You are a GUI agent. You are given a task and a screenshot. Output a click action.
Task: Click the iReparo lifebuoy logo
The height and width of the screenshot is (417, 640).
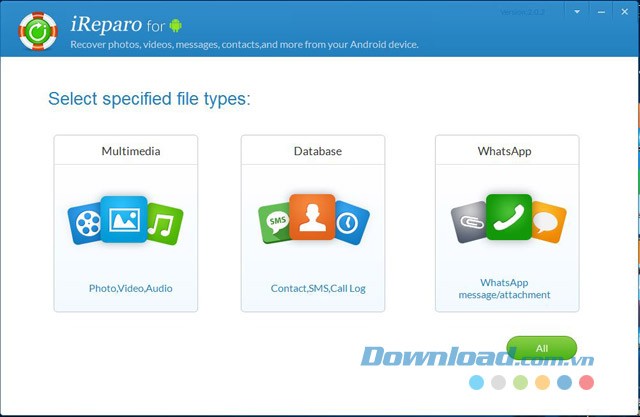click(x=37, y=31)
